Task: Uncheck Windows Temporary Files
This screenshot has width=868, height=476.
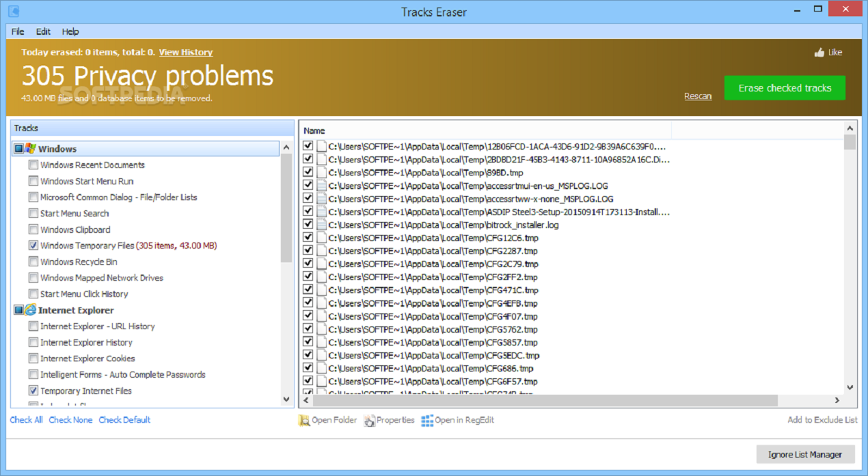Action: coord(33,245)
